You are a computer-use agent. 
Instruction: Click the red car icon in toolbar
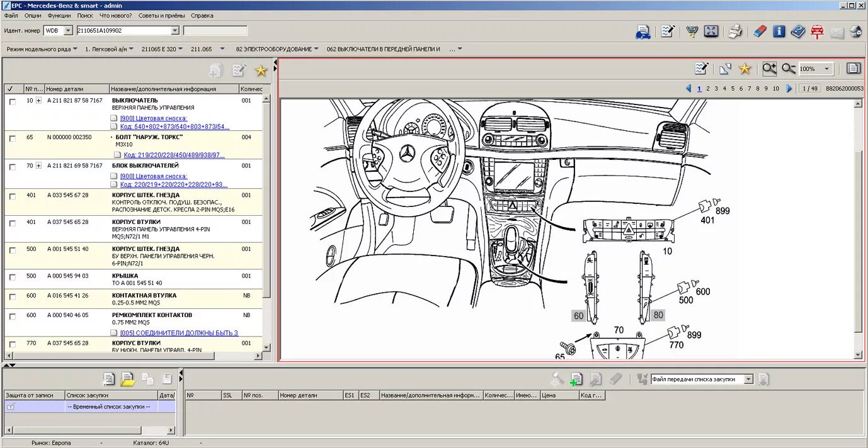coord(818,31)
